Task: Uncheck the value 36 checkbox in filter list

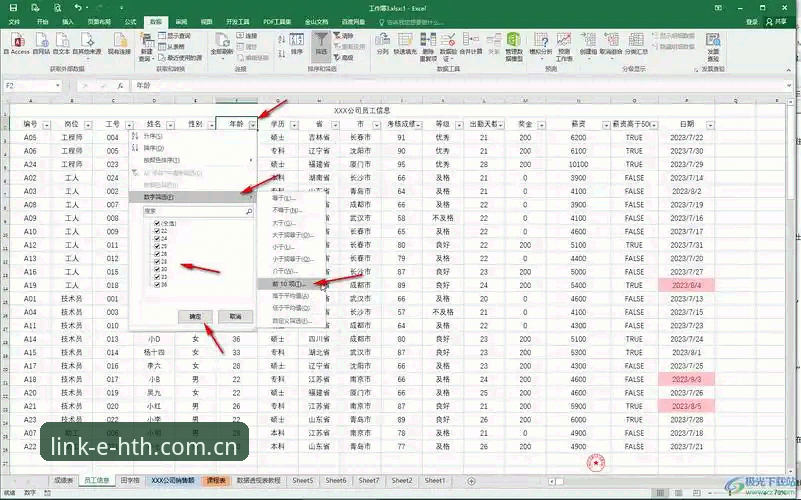Action: tap(157, 284)
